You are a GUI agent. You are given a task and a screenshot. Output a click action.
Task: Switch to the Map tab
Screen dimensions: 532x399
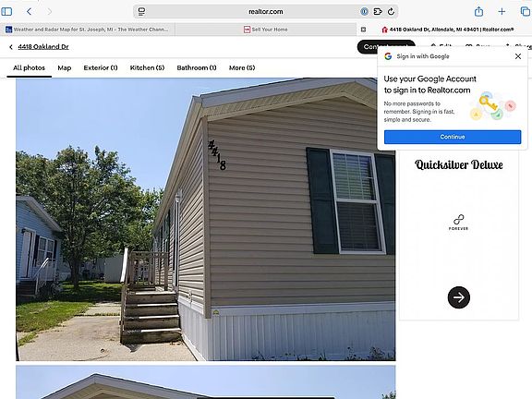pos(65,67)
